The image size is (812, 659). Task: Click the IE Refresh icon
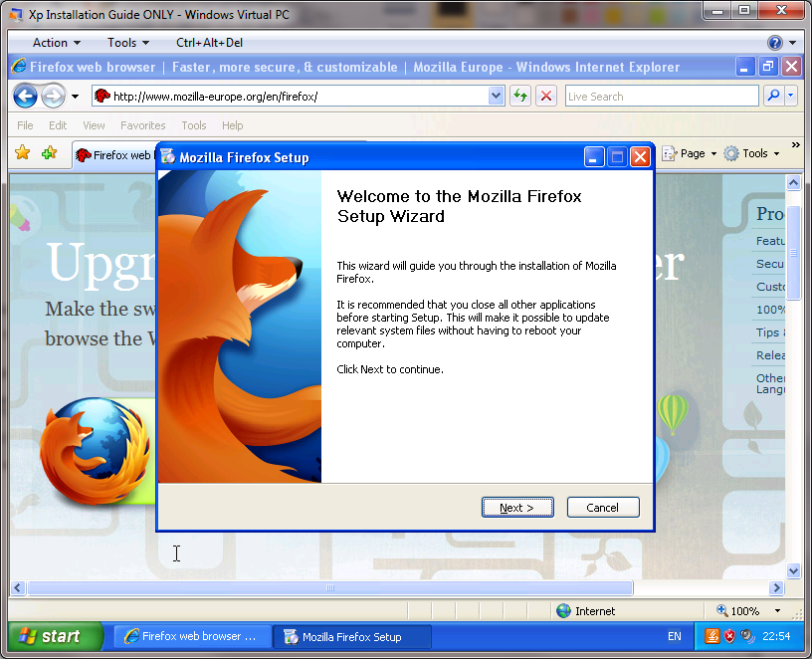coord(520,96)
